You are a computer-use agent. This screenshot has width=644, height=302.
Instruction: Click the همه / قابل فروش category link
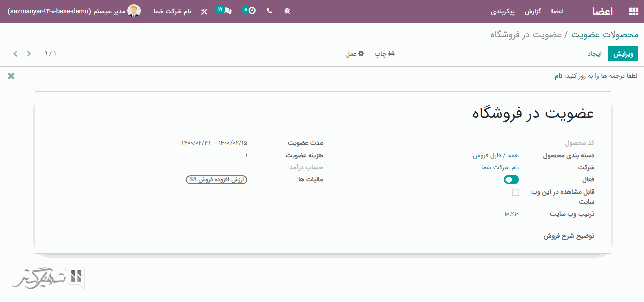(495, 156)
